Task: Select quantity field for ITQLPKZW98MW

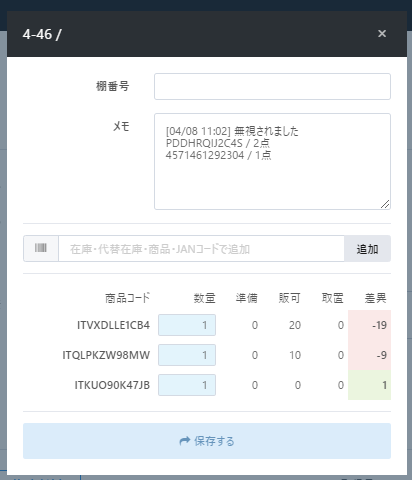Action: (187, 355)
